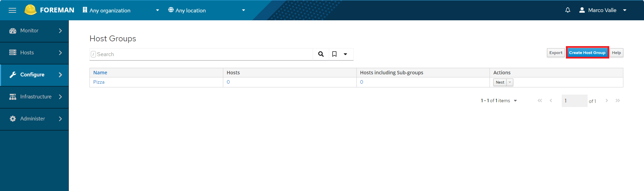Open the Administer menu item
Image resolution: width=644 pixels, height=191 pixels.
(34, 119)
